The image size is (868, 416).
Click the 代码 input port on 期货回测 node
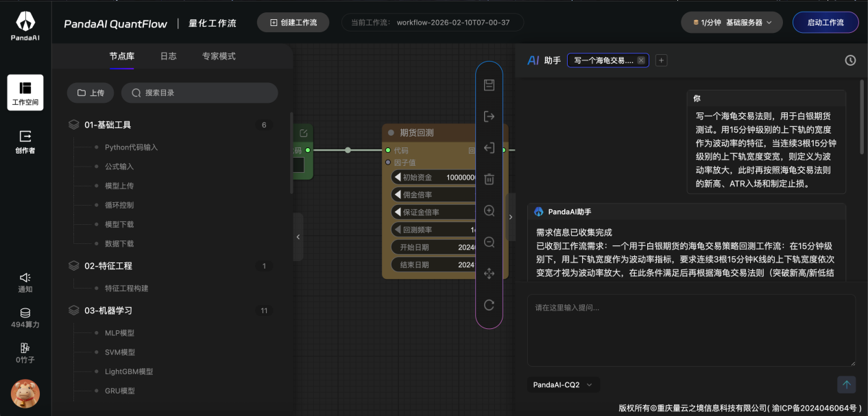click(x=388, y=150)
